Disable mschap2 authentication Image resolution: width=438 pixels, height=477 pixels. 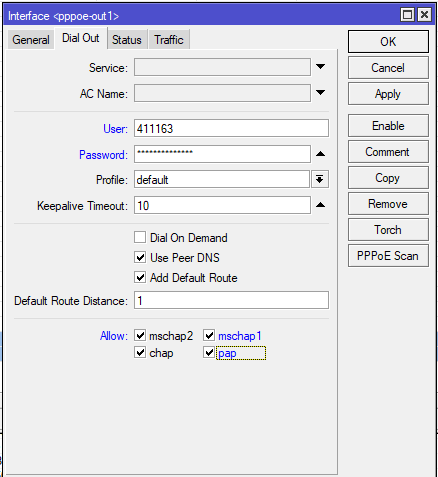(x=140, y=335)
